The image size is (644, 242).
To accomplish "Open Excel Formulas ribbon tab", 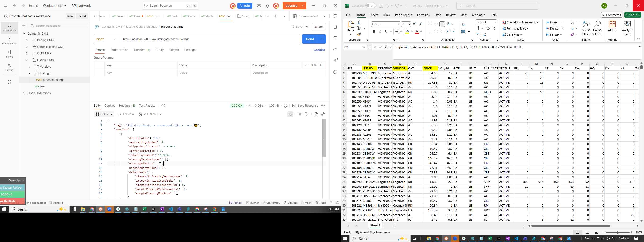I will 423,15.
